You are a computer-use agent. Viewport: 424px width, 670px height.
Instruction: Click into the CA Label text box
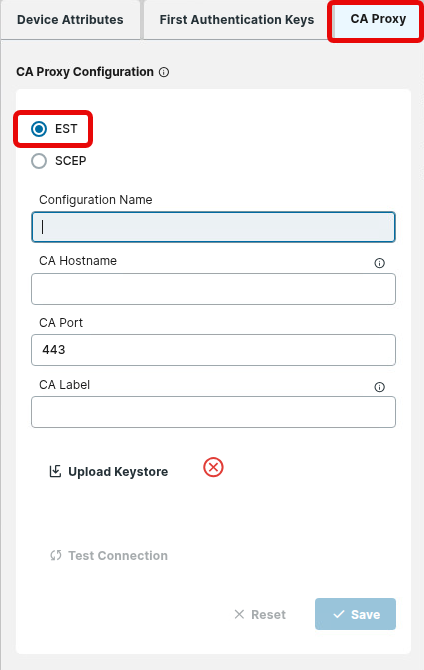click(213, 412)
